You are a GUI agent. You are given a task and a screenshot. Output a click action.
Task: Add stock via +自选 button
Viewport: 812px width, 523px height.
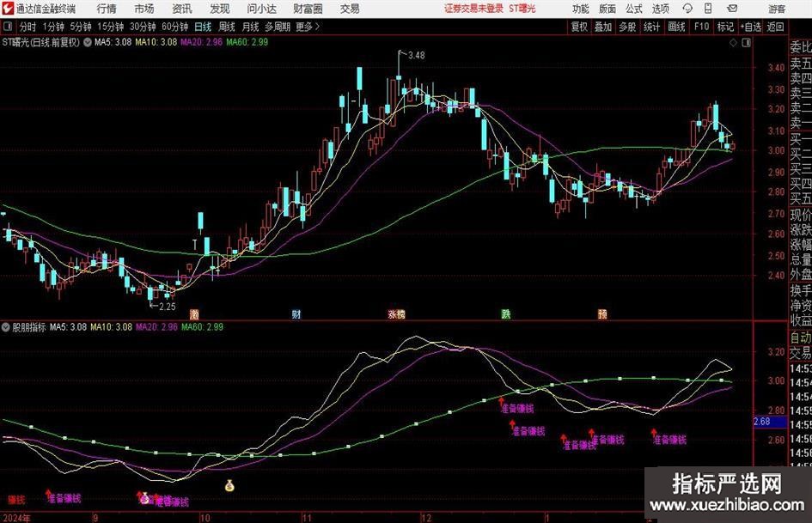click(751, 27)
